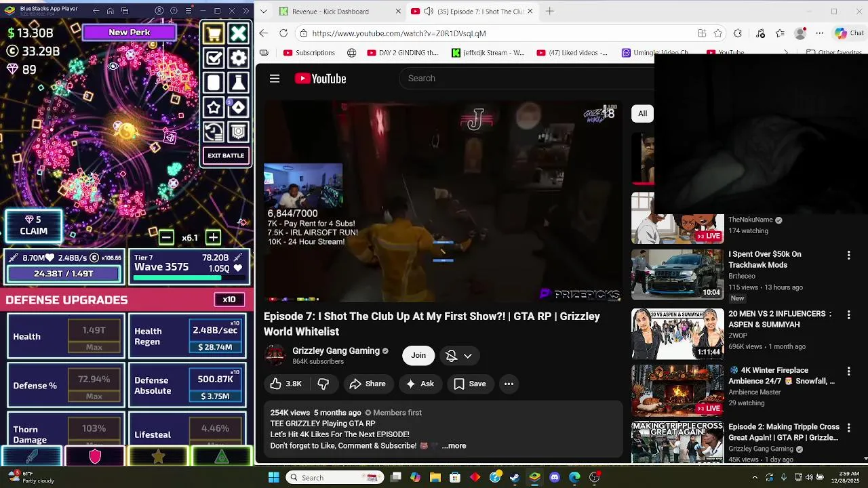Expand video description with ...more
Image resolution: width=868 pixels, height=488 pixels.
click(x=454, y=445)
